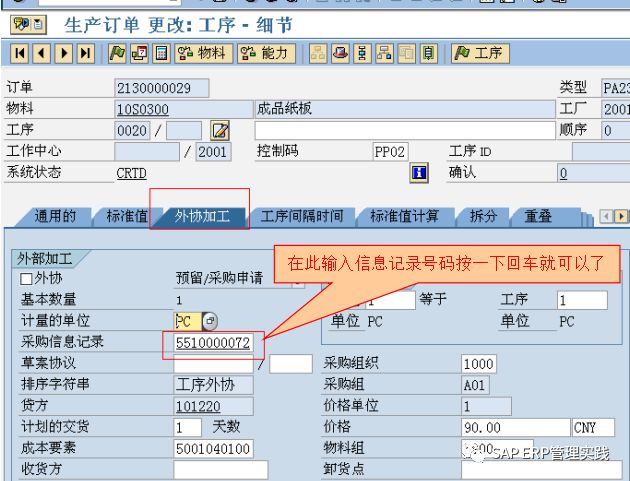630x481 pixels.
Task: Click previous operation arrow icon
Action: [x=42, y=53]
